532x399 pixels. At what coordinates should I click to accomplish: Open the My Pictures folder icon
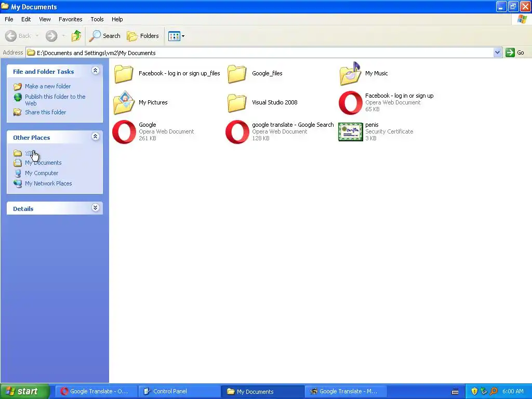point(124,102)
